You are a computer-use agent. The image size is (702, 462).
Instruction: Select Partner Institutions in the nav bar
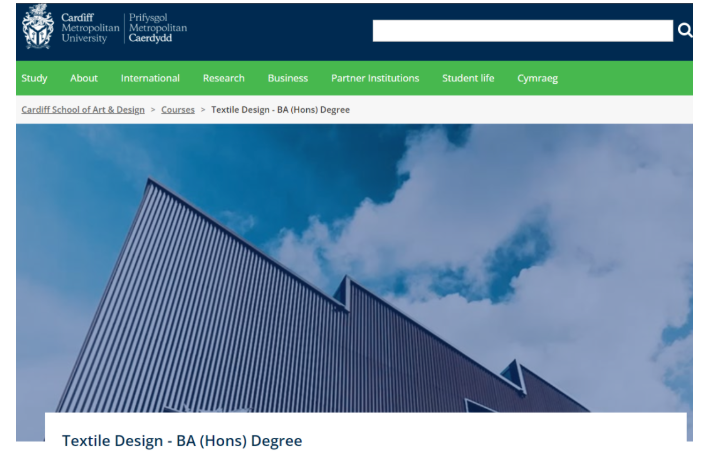point(375,78)
